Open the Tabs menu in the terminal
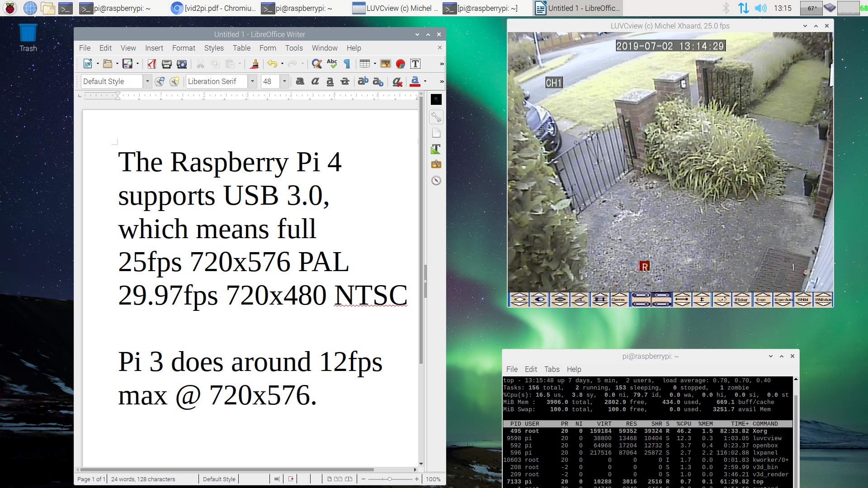The width and height of the screenshot is (868, 488). coord(552,369)
